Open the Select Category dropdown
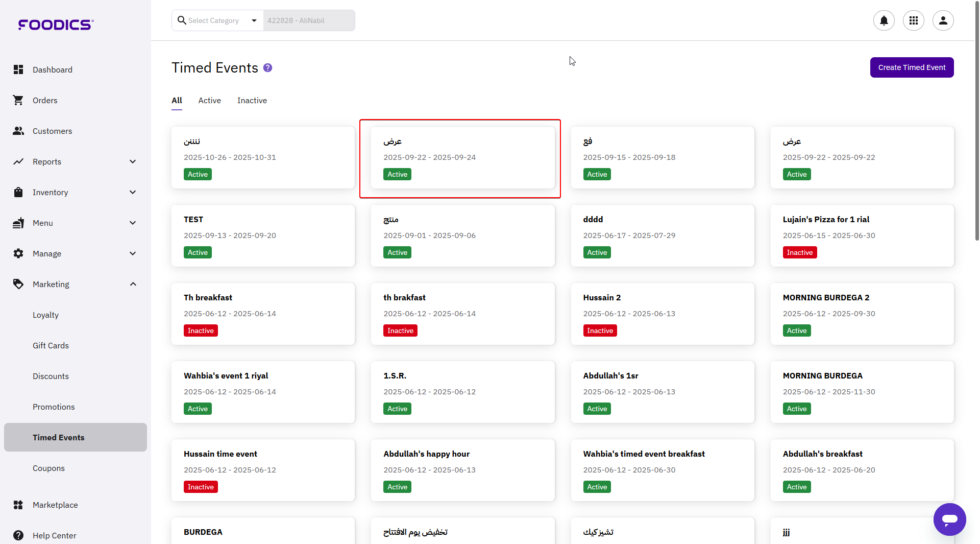Image resolution: width=980 pixels, height=544 pixels. pos(218,20)
